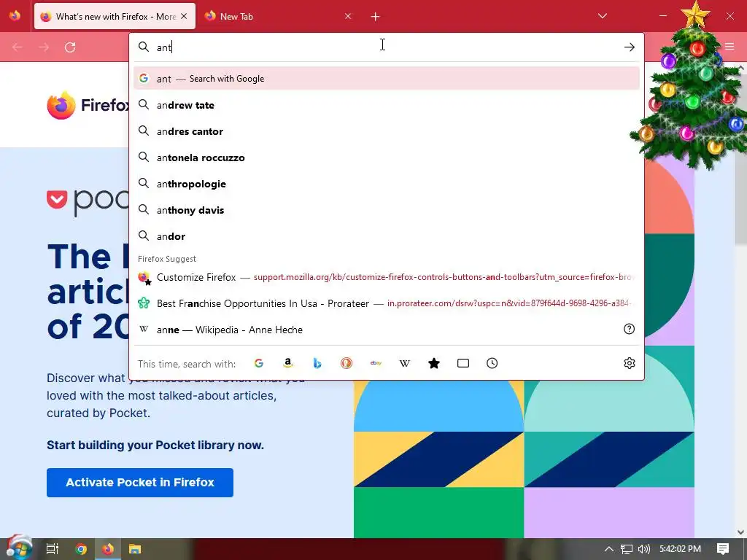
Task: Click inside the address bar text field
Action: click(x=386, y=47)
